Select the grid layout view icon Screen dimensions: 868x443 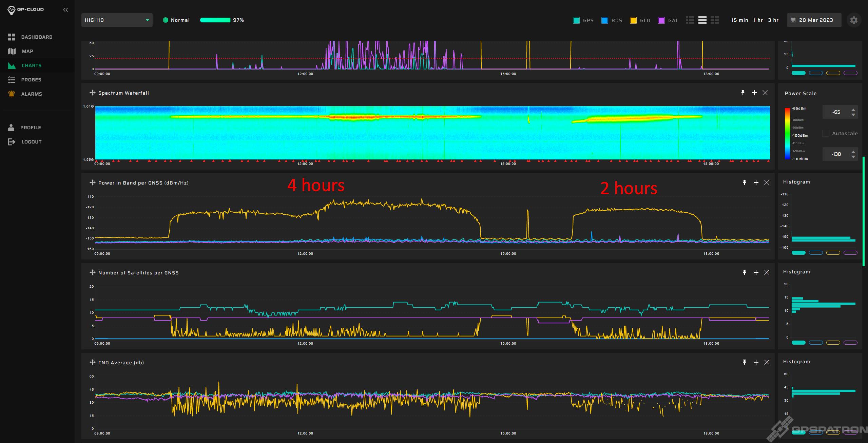click(715, 20)
